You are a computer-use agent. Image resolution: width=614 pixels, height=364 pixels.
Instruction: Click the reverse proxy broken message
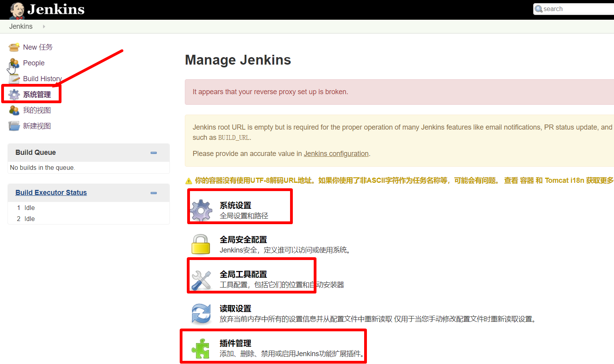[270, 92]
